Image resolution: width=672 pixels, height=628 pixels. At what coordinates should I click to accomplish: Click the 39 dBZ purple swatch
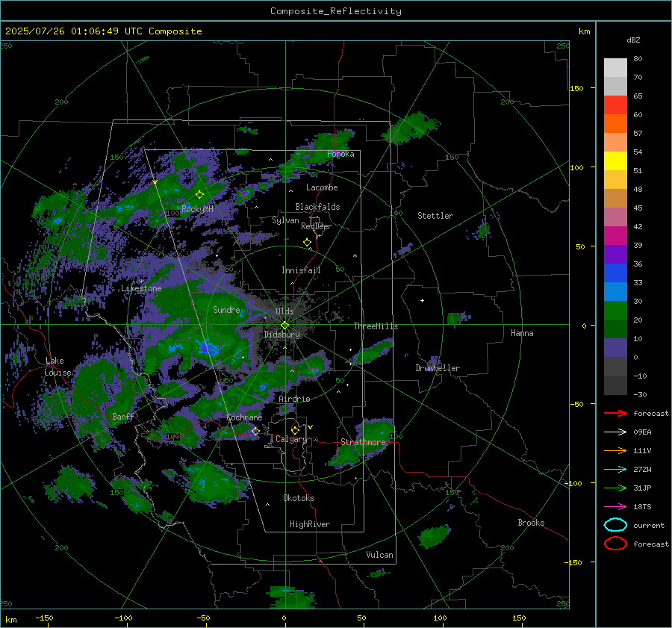pyautogui.click(x=615, y=254)
